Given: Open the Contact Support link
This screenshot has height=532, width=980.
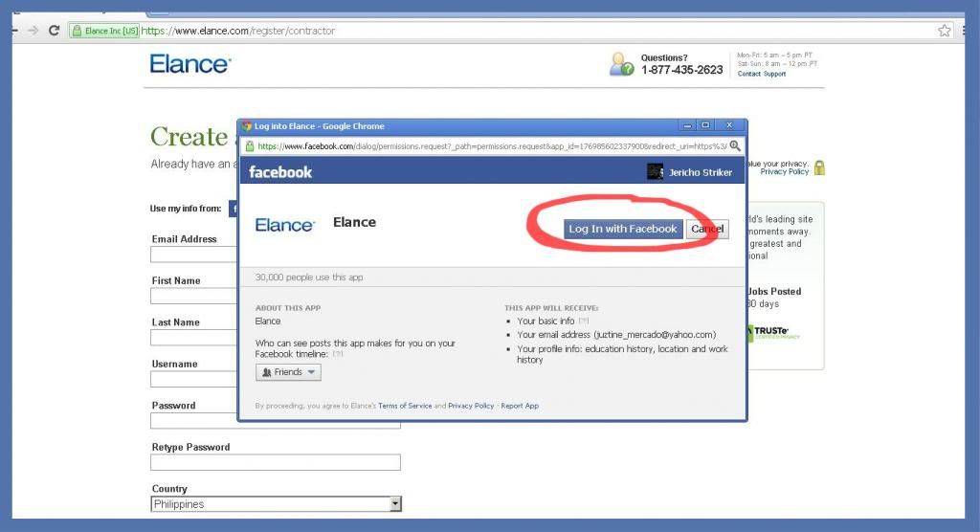Looking at the screenshot, I should 761,74.
